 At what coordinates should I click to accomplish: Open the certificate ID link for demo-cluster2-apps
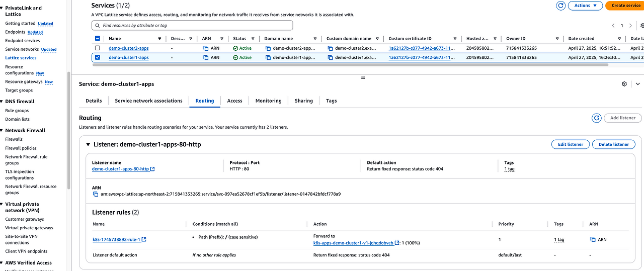[422, 48]
